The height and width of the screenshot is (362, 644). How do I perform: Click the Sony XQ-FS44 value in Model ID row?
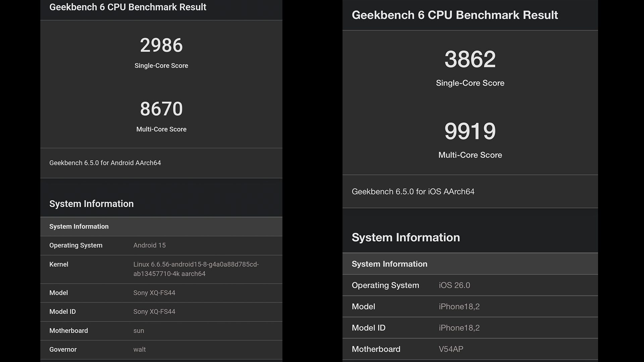point(154,312)
